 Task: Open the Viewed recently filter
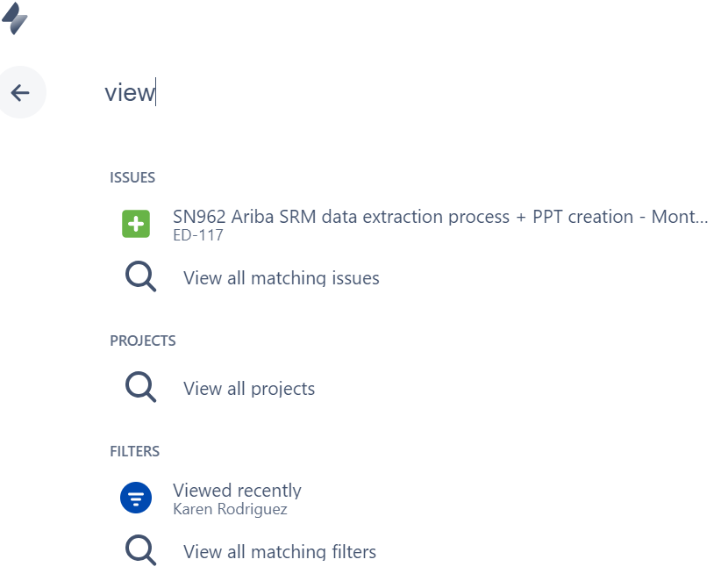tap(237, 491)
